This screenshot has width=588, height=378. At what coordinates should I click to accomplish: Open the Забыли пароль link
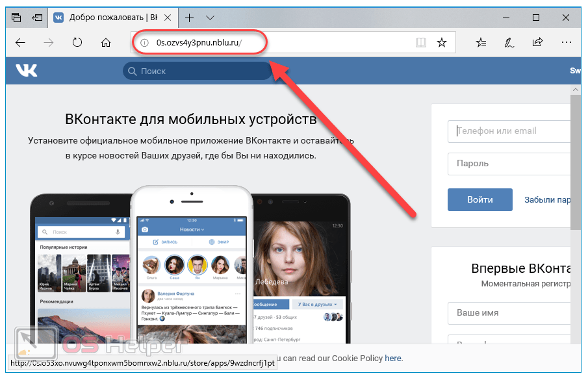547,200
